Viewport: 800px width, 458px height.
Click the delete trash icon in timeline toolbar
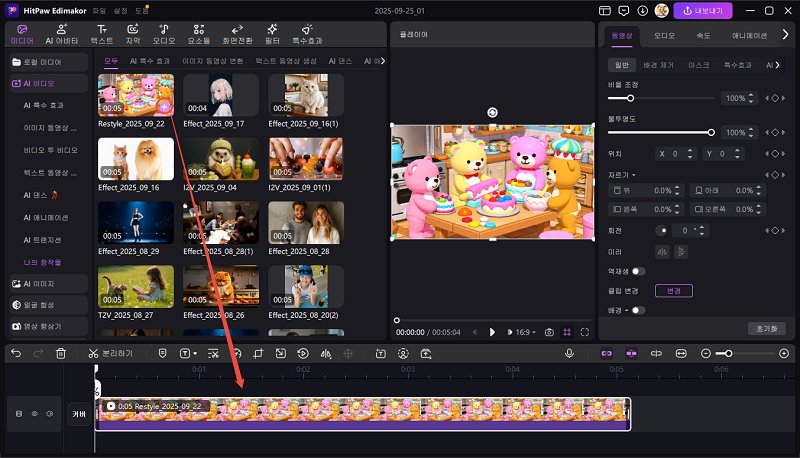(61, 353)
